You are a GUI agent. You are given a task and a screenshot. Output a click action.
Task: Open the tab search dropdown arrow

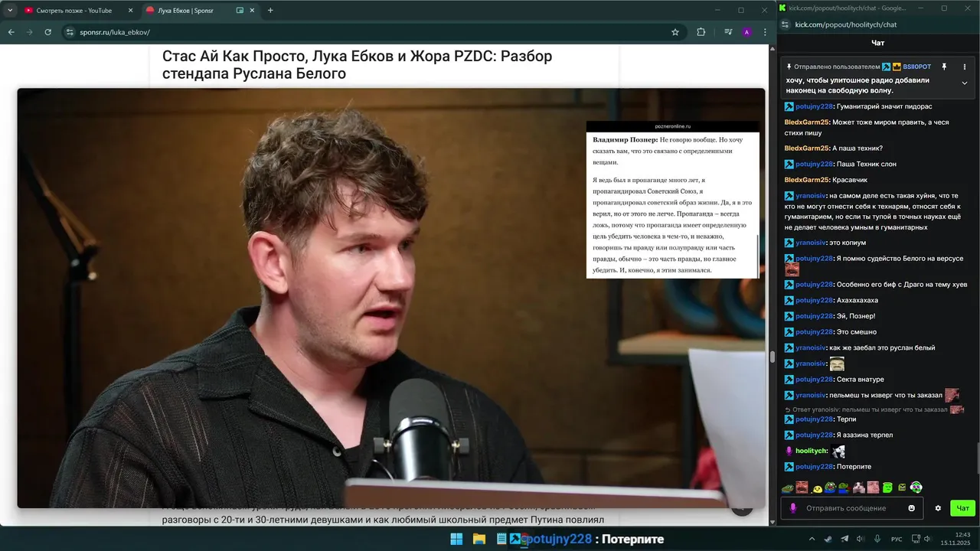[10, 11]
